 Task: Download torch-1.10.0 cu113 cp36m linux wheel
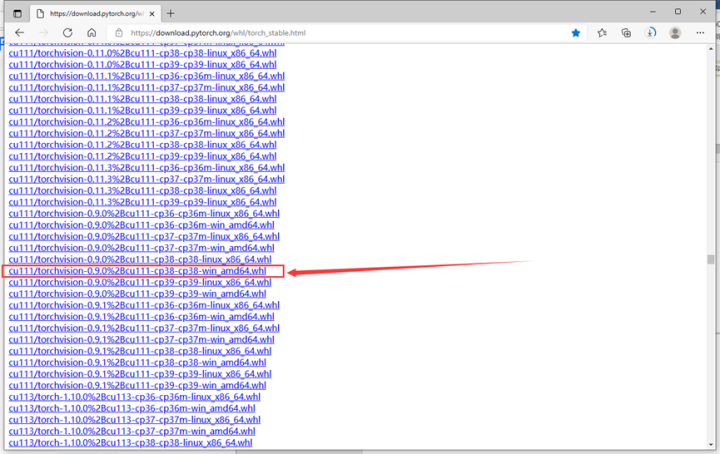pos(135,397)
